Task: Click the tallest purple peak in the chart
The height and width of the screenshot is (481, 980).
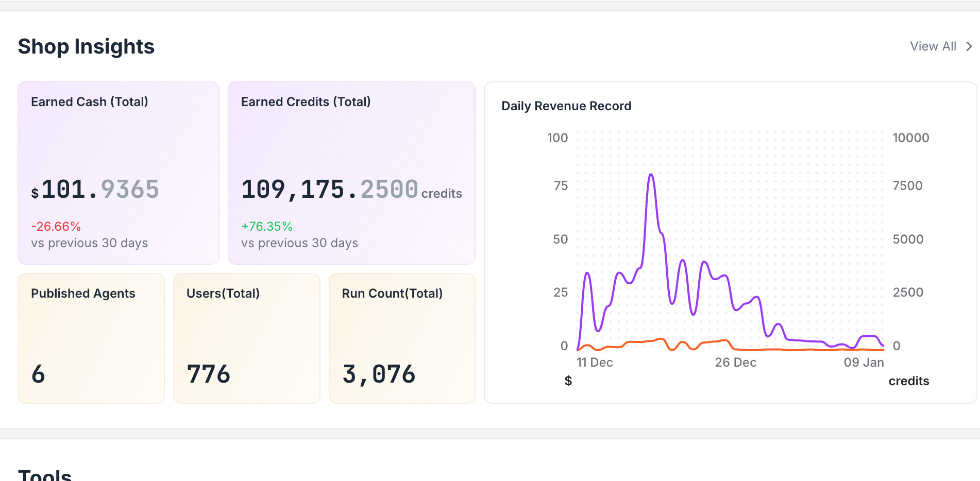Action: (x=651, y=175)
